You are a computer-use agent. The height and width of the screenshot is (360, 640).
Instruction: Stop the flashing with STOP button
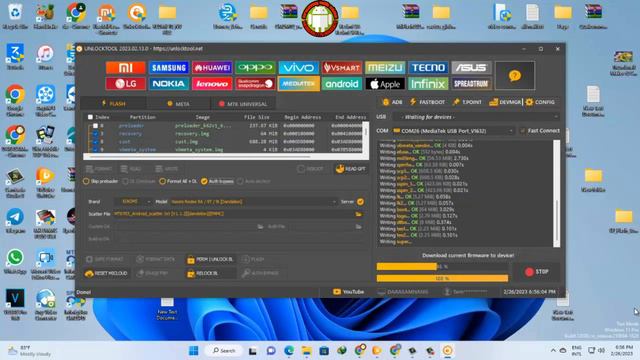click(x=537, y=272)
